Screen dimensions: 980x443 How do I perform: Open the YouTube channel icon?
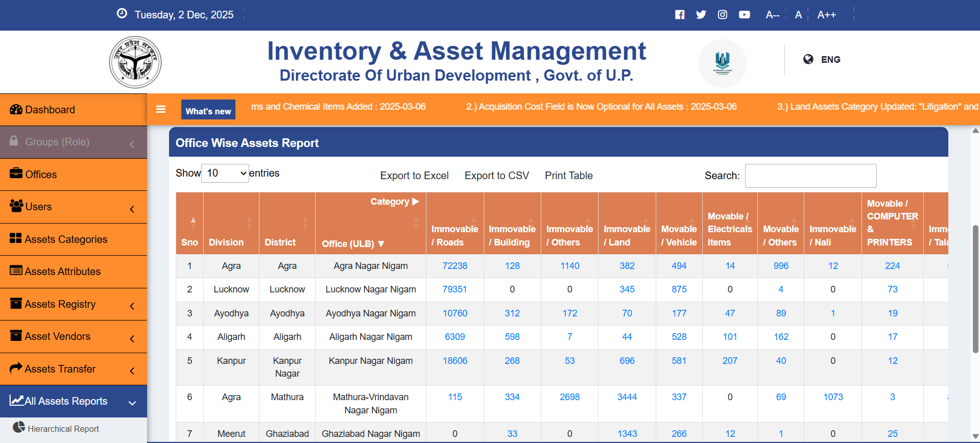(745, 15)
